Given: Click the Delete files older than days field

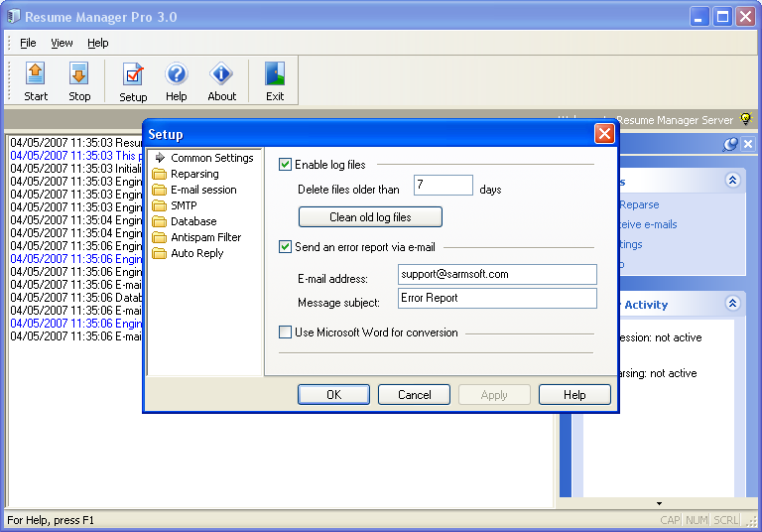Looking at the screenshot, I should (x=444, y=186).
